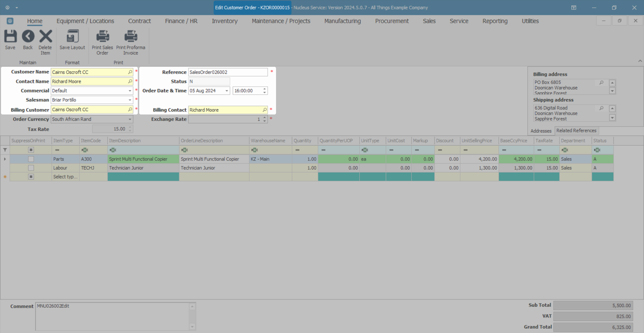This screenshot has width=644, height=333.
Task: Open the Inventory menu tab
Action: click(225, 21)
